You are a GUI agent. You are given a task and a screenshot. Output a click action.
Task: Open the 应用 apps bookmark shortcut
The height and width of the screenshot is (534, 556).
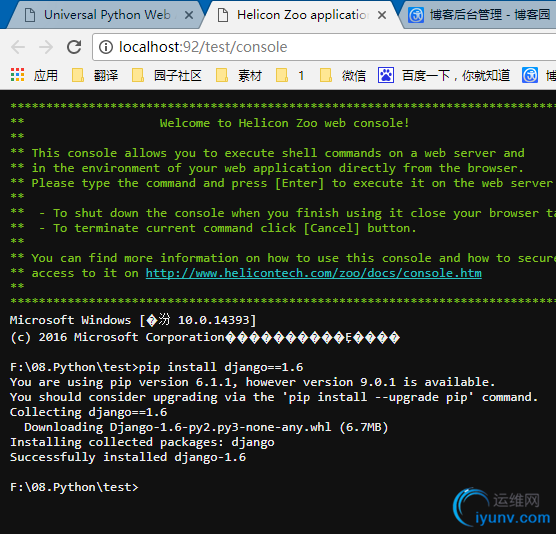(34, 75)
